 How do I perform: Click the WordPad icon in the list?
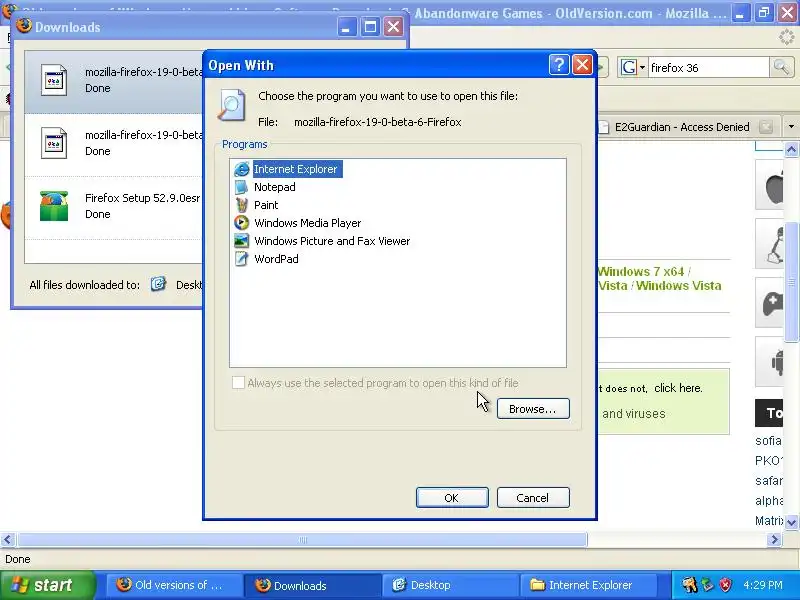(x=241, y=259)
